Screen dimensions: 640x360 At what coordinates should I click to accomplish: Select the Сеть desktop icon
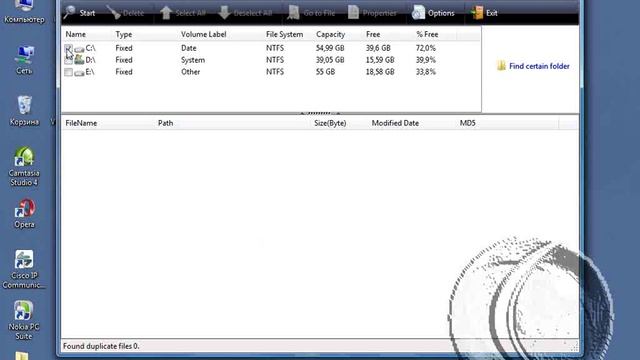point(24,60)
